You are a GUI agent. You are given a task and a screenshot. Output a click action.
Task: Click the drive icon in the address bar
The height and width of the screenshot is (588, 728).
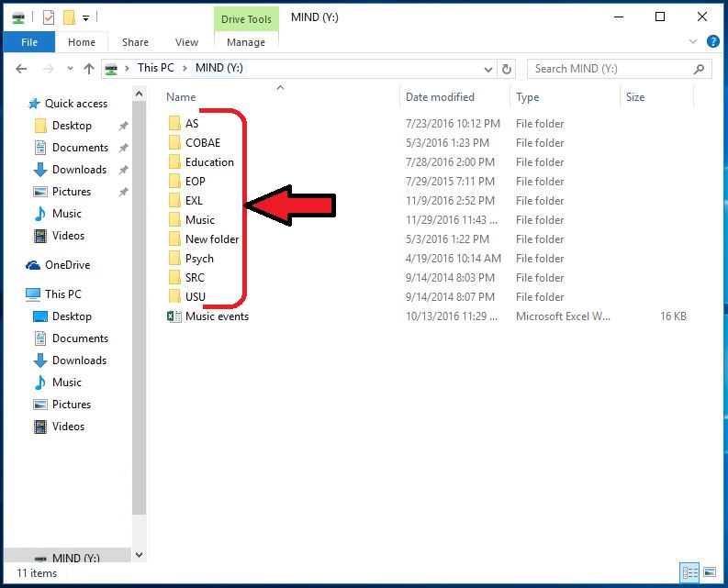pos(111,69)
